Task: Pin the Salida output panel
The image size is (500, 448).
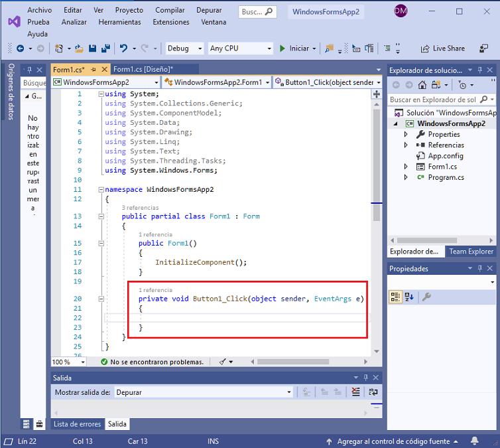Action: [x=366, y=378]
